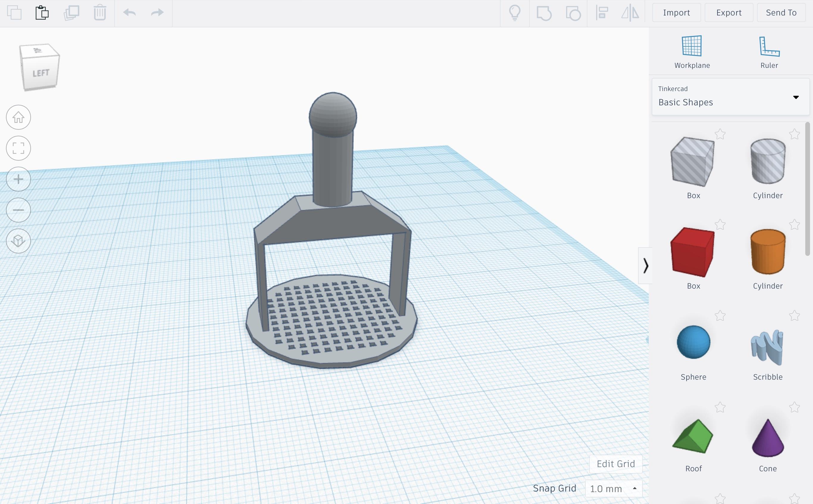Zoom in with the plus button
Image resolution: width=813 pixels, height=504 pixels.
click(x=18, y=179)
